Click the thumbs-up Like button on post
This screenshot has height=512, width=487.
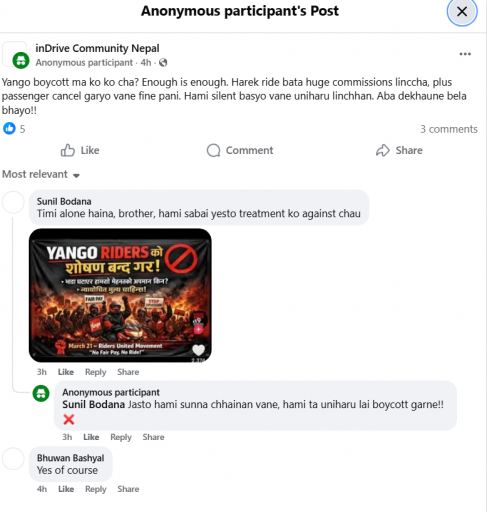[80, 150]
